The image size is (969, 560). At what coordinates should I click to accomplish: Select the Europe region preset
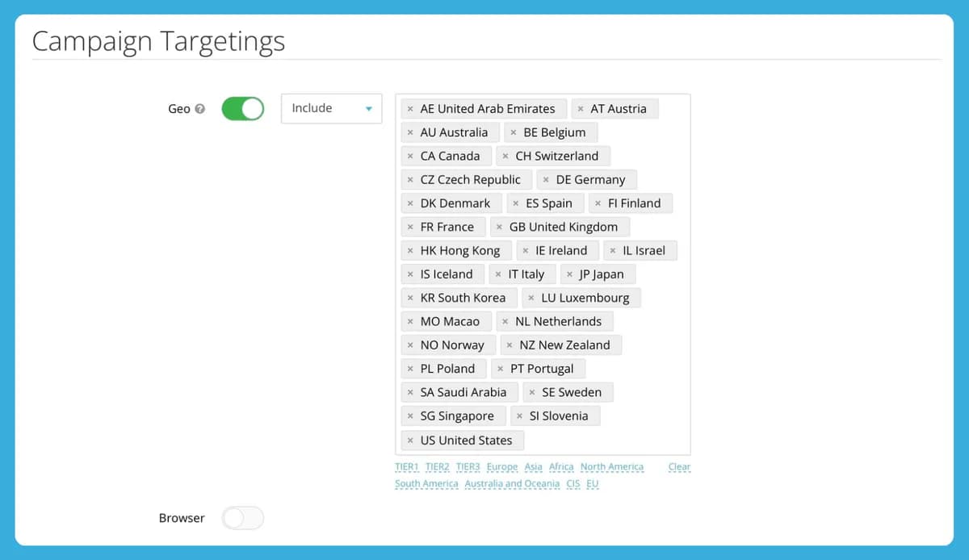[502, 467]
